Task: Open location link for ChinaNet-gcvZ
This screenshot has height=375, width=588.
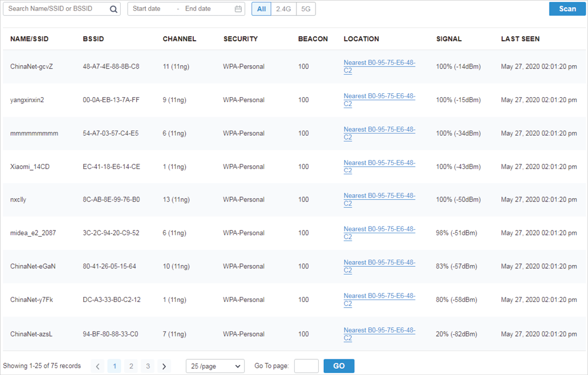Action: click(x=380, y=66)
